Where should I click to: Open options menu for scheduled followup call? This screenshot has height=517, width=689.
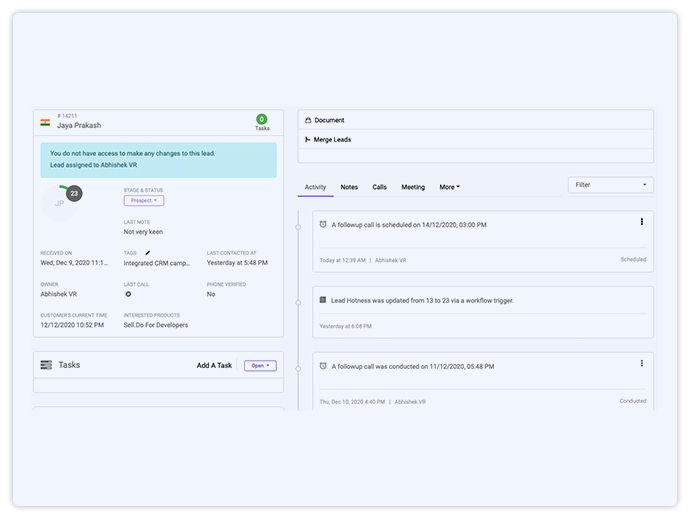pyautogui.click(x=642, y=222)
